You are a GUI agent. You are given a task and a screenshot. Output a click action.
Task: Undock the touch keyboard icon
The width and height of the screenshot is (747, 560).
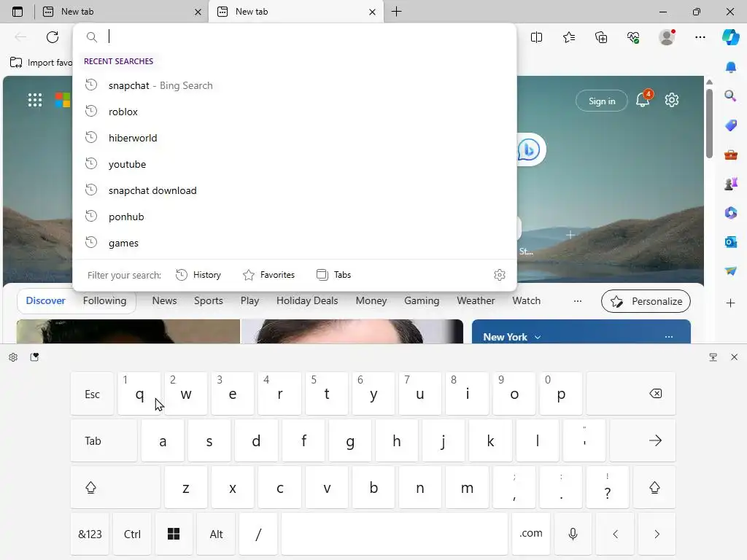713,357
